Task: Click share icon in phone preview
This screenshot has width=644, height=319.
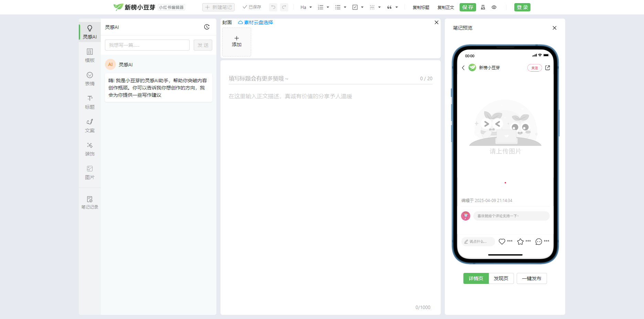Action: (x=548, y=68)
